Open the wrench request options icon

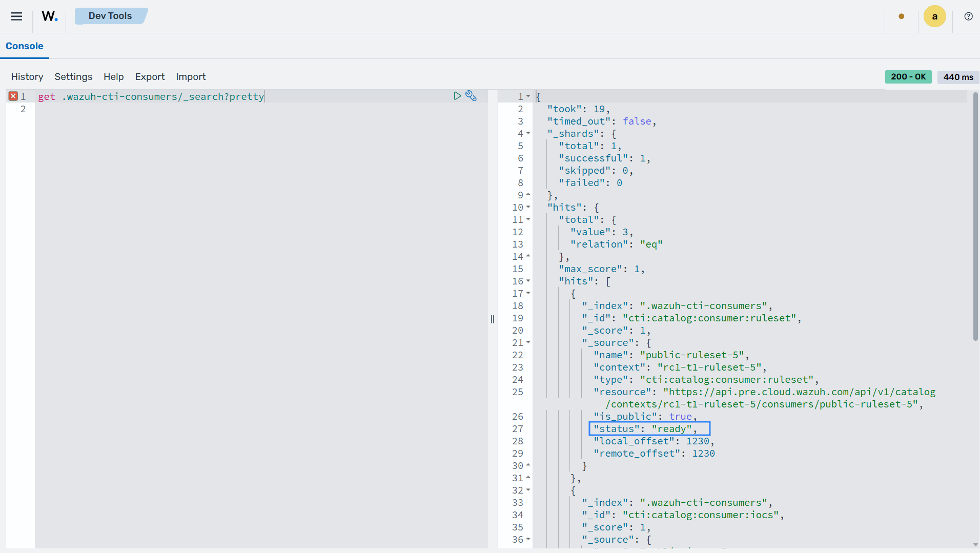[x=471, y=96]
